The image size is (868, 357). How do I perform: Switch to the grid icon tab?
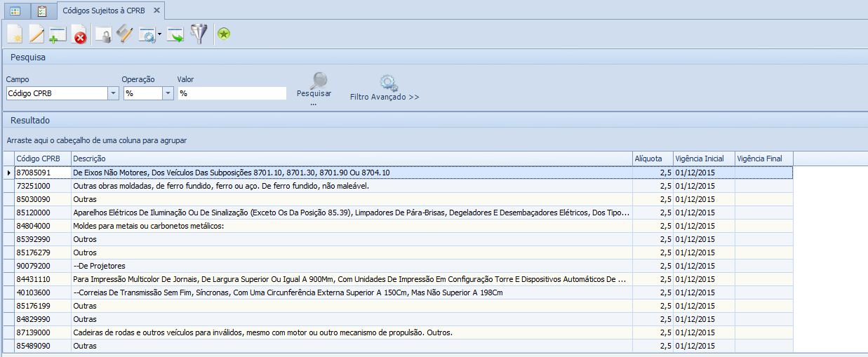pyautogui.click(x=15, y=11)
